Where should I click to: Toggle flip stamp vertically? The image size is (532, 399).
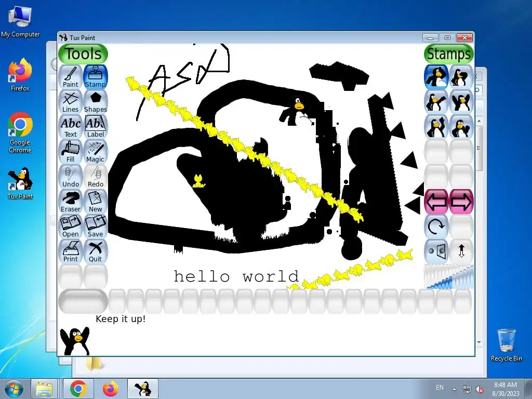point(461,251)
